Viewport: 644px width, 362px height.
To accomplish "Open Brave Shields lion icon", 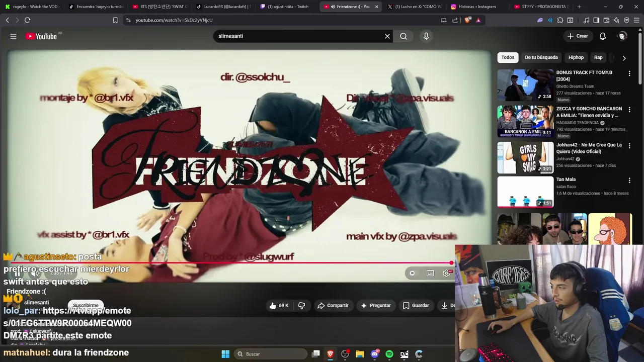I will (x=468, y=20).
